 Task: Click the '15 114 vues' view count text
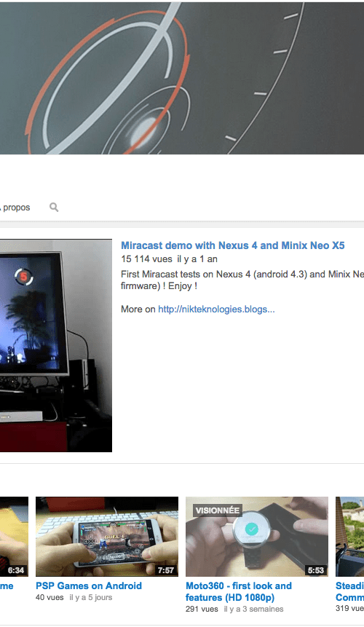(146, 259)
